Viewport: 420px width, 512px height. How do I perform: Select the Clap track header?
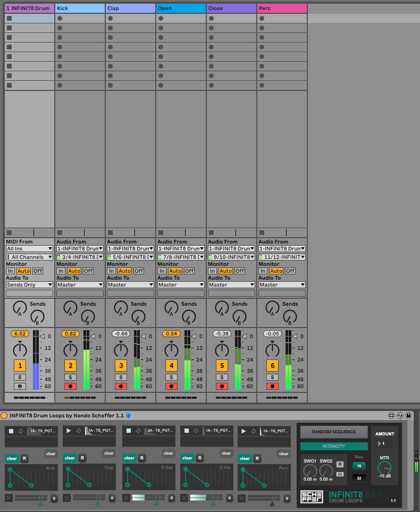[131, 8]
